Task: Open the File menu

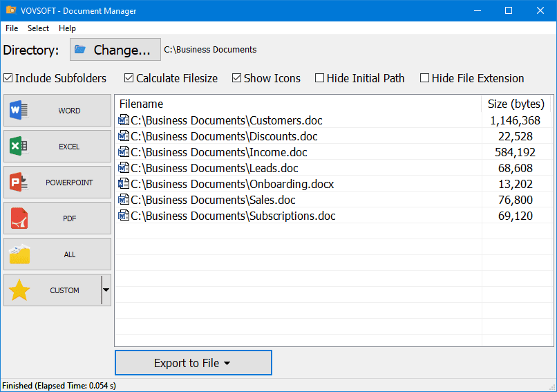Action: (12, 28)
